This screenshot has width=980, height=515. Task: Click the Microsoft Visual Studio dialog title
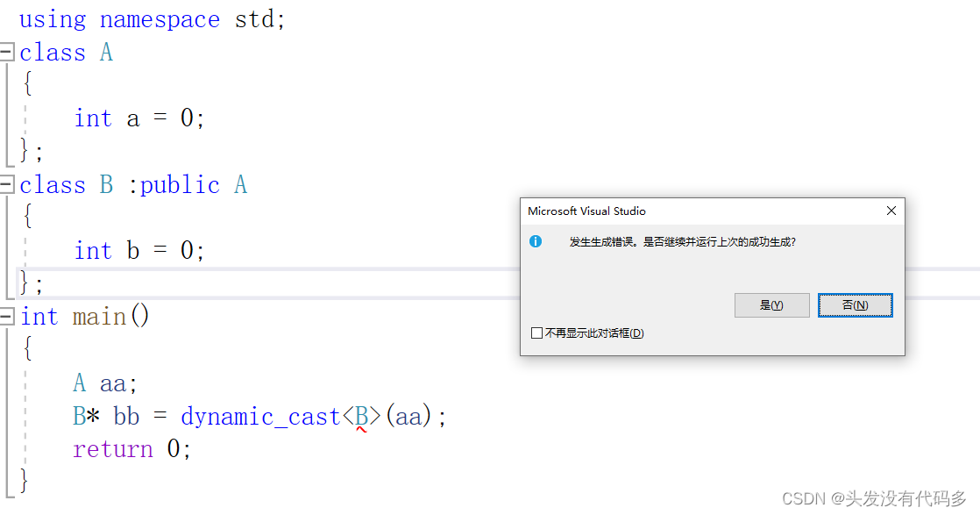(x=586, y=211)
